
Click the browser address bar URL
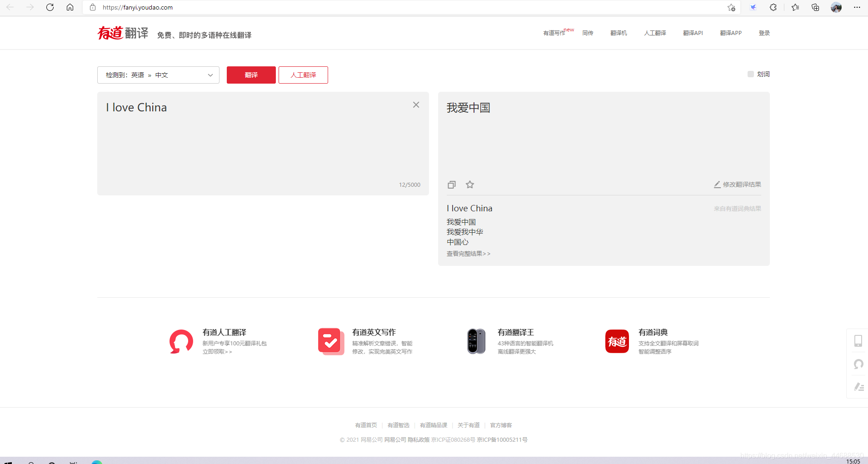coord(138,7)
